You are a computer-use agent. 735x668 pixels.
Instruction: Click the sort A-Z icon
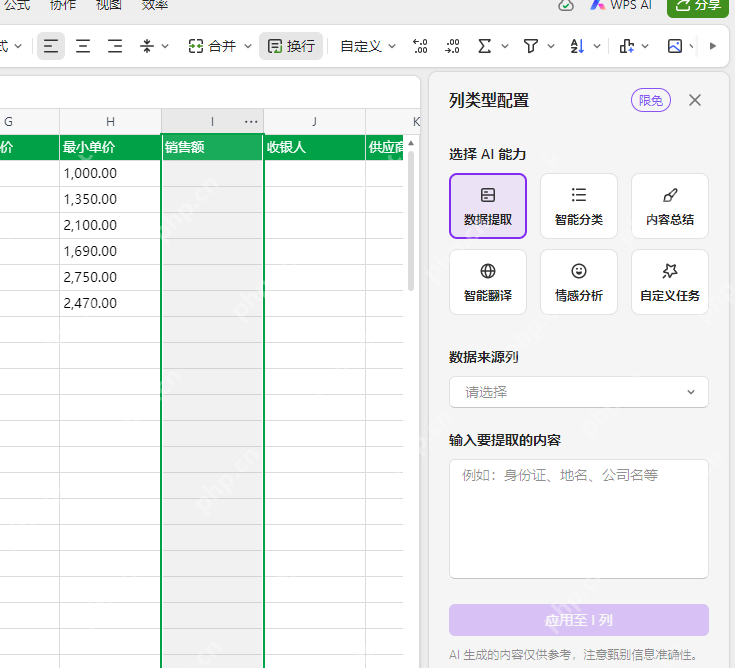(577, 46)
